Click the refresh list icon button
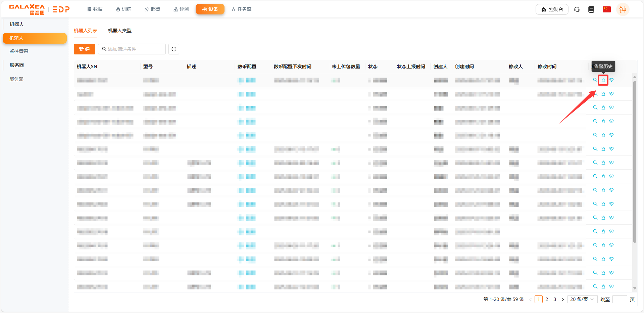The image size is (644, 313). click(174, 49)
